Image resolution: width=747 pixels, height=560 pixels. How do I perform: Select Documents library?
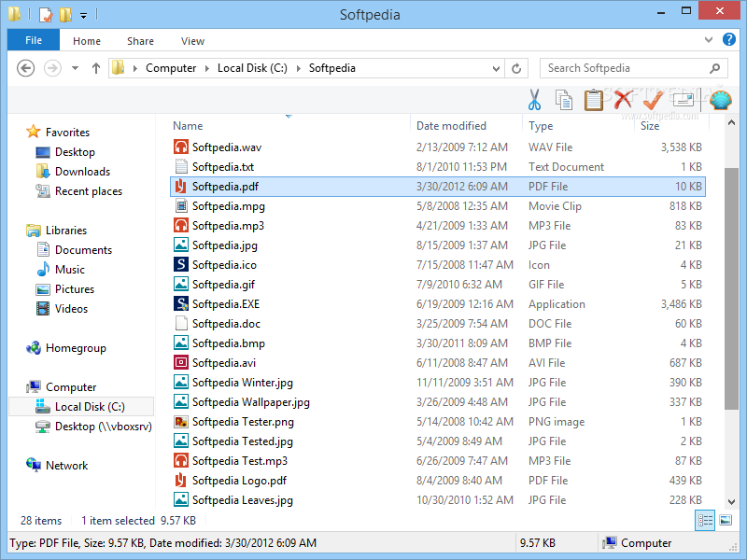[x=83, y=249]
